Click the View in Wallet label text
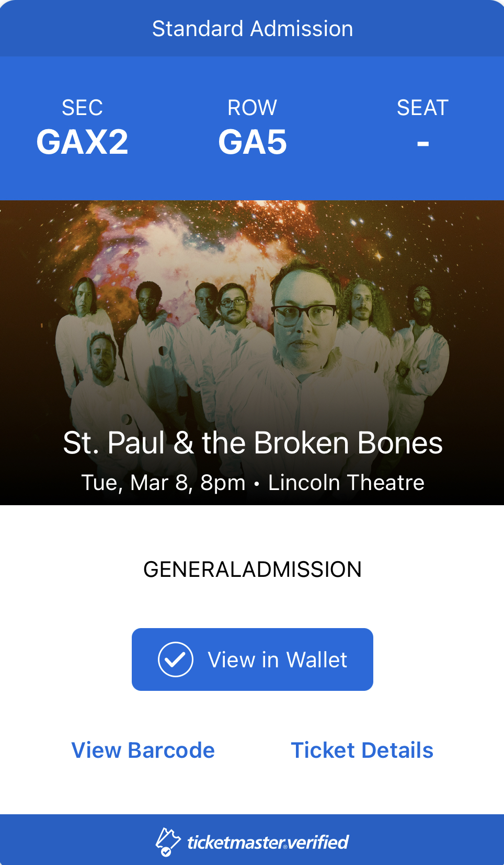 (x=278, y=660)
